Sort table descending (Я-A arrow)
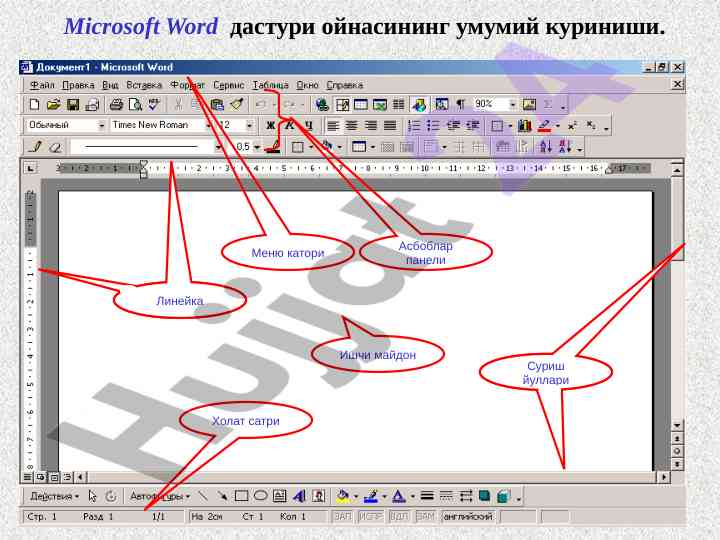Viewport: 720px width, 540px height. coord(565,147)
